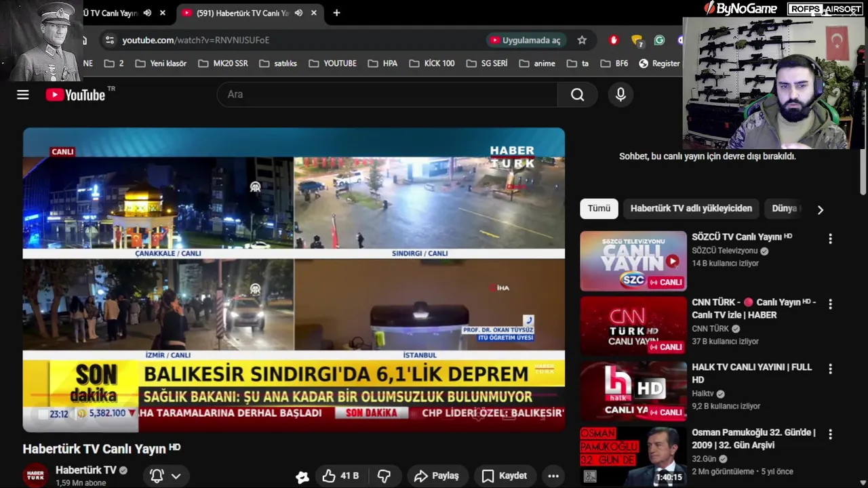868x488 pixels.
Task: Open the green Grammarly extension icon
Action: 659,40
